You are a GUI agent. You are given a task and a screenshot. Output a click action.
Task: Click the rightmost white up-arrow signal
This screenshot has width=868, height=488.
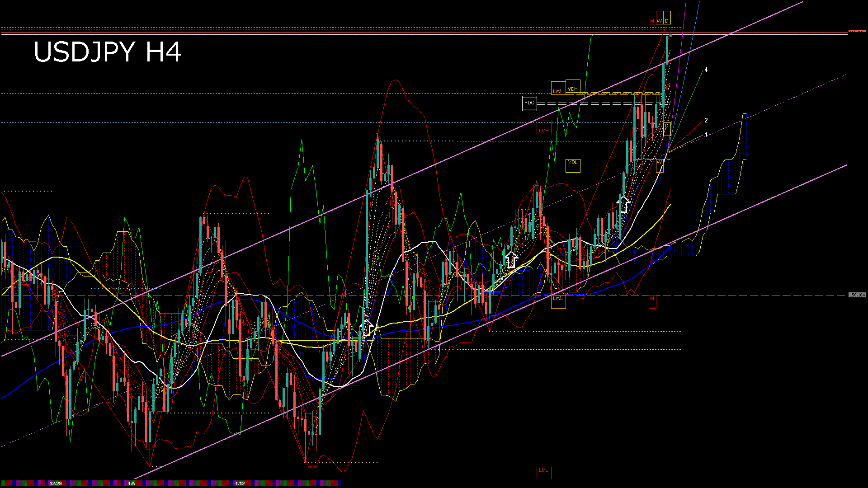624,204
